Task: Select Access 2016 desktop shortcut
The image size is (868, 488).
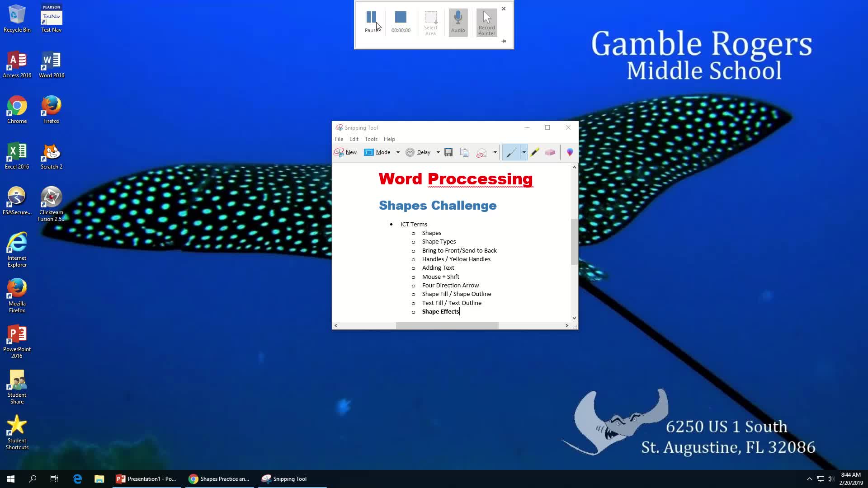Action: click(17, 65)
